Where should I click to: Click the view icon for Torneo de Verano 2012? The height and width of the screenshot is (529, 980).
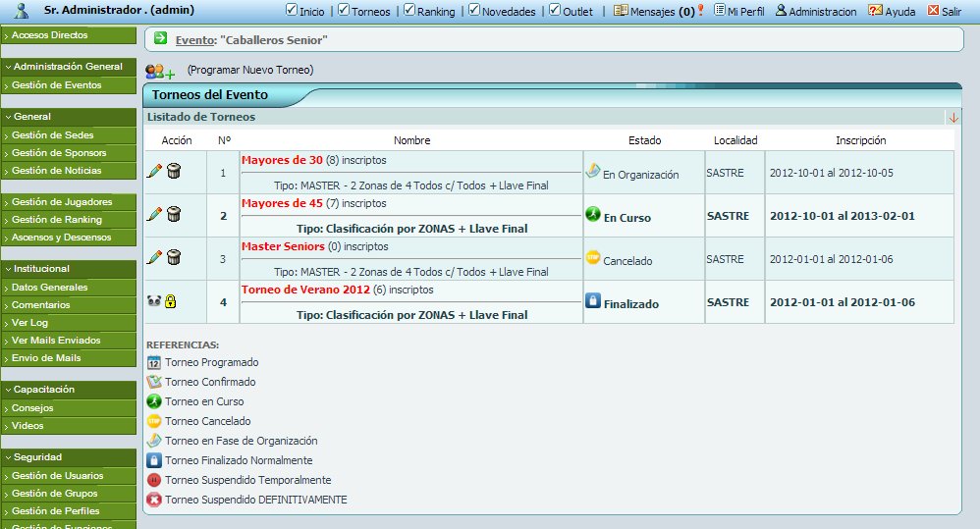tap(154, 301)
